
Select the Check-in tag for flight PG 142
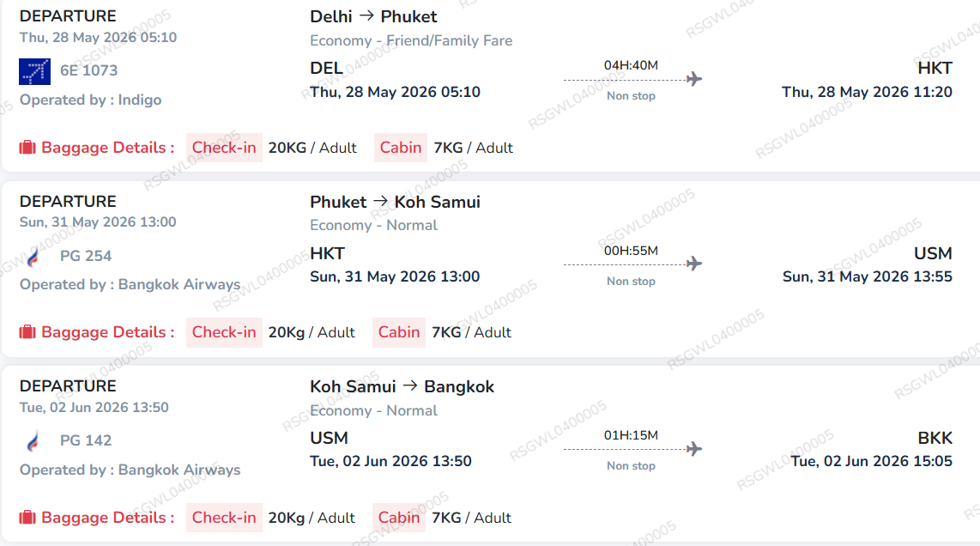click(224, 518)
